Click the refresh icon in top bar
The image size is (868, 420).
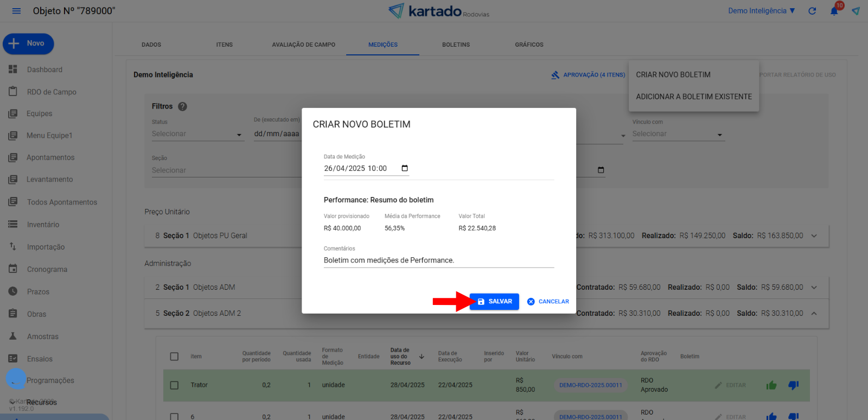click(812, 11)
